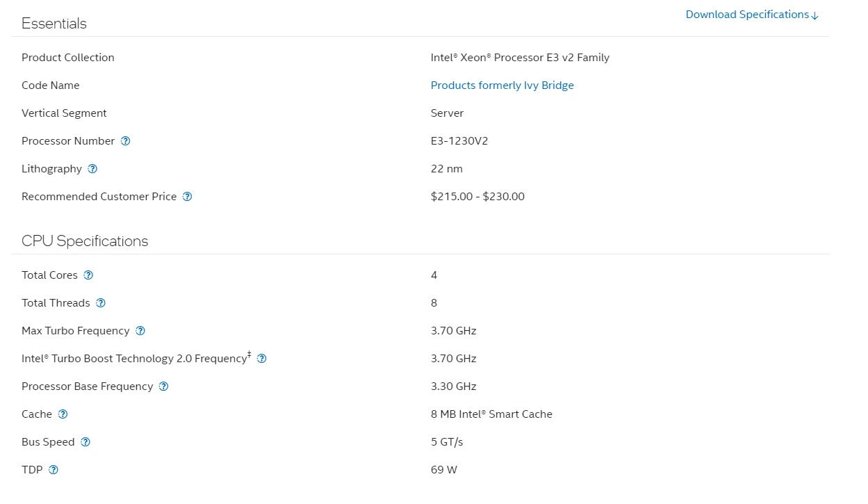Open Processor Base Frequency help icon
Screen dimensions: 868x504
(x=164, y=387)
